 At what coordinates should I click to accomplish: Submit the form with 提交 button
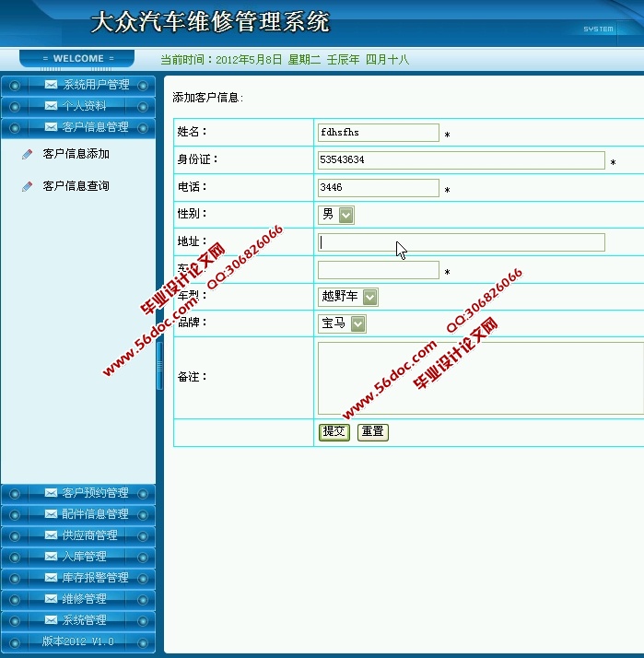tap(334, 432)
